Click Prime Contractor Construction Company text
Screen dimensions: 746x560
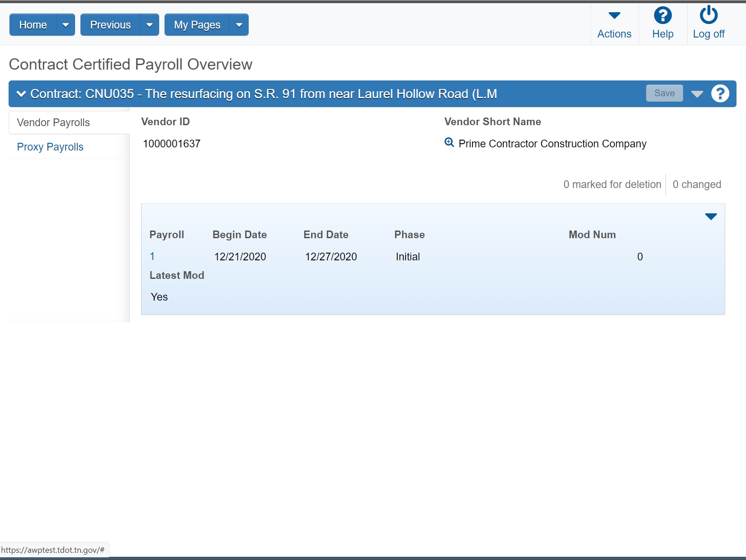(552, 144)
